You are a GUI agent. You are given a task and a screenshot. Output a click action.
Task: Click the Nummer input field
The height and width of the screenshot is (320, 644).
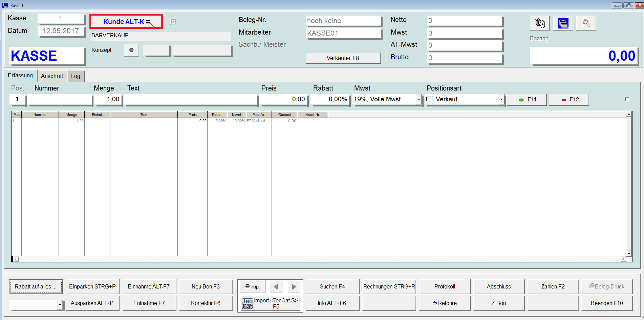point(60,99)
